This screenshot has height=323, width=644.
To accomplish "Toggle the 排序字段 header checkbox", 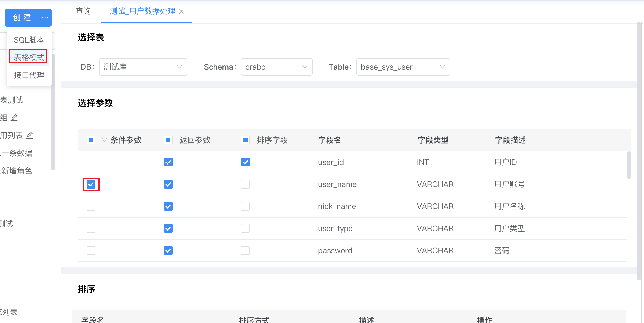I will tap(245, 140).
